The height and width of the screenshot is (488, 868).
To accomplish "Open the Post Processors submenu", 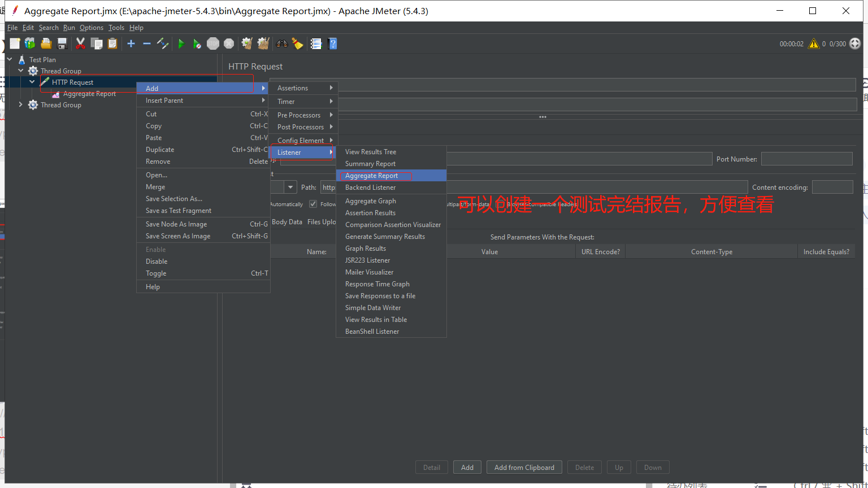I will (x=304, y=127).
